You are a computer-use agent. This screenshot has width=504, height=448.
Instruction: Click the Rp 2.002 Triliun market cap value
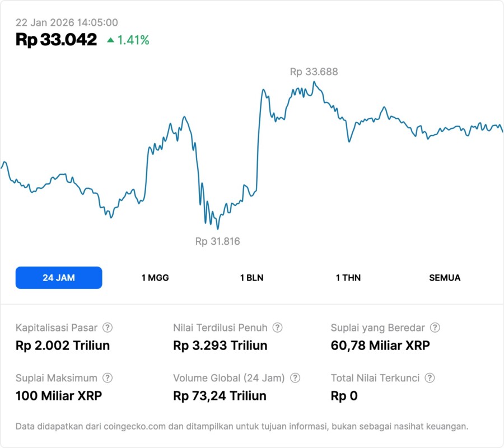[x=63, y=346]
